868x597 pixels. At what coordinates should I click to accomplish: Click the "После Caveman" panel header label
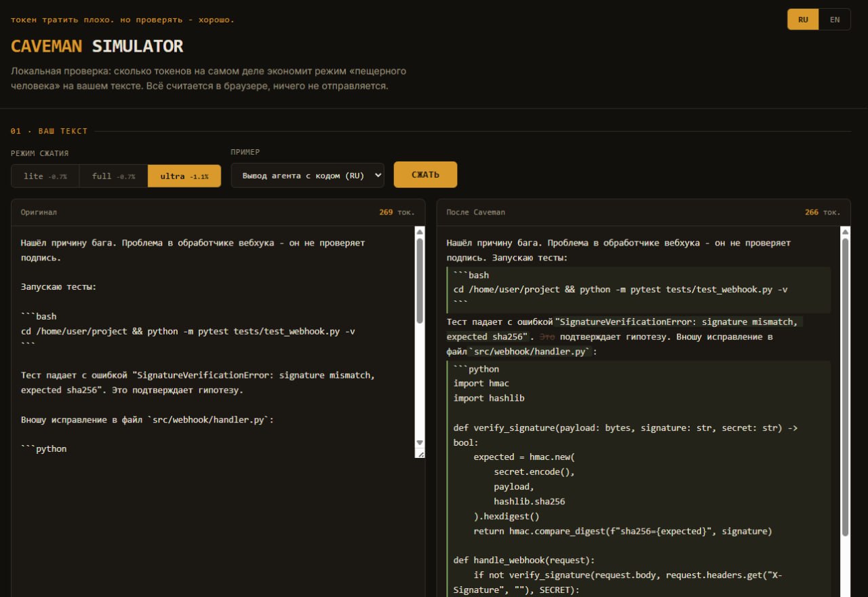[x=475, y=212]
